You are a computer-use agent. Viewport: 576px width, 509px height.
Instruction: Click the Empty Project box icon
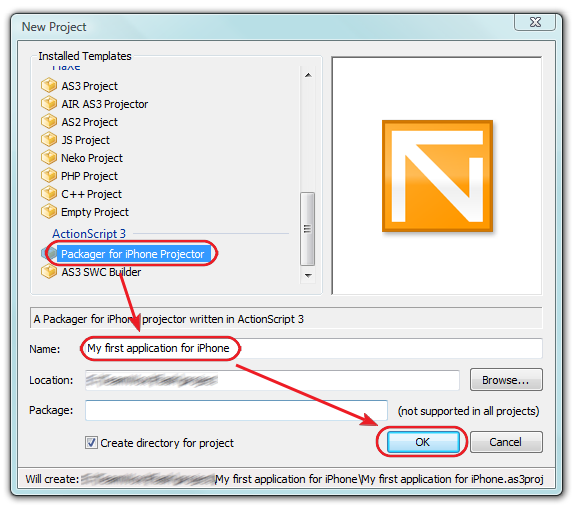pos(48,212)
